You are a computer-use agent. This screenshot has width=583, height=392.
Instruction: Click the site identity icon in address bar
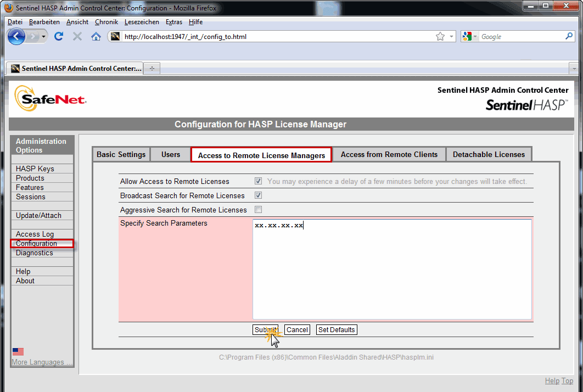(x=115, y=36)
